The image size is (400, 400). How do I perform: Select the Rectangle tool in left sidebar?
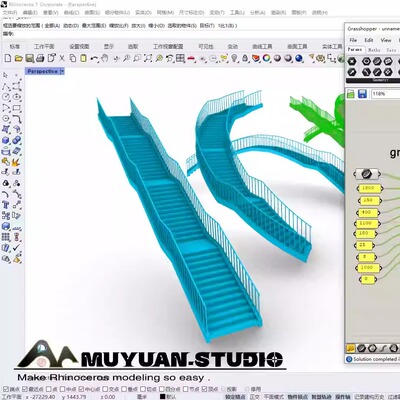point(16,108)
